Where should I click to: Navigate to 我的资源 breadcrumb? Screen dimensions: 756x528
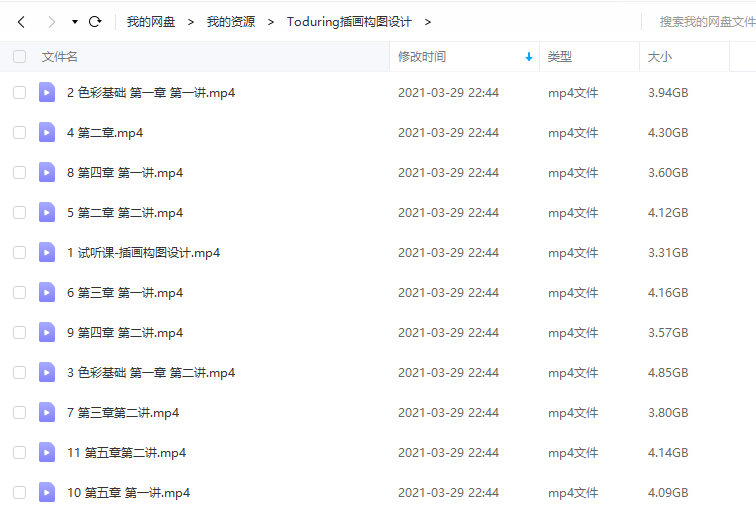(231, 22)
